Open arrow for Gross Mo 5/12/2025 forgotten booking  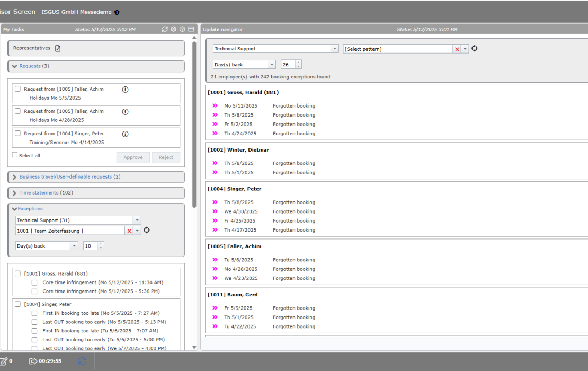pos(215,106)
